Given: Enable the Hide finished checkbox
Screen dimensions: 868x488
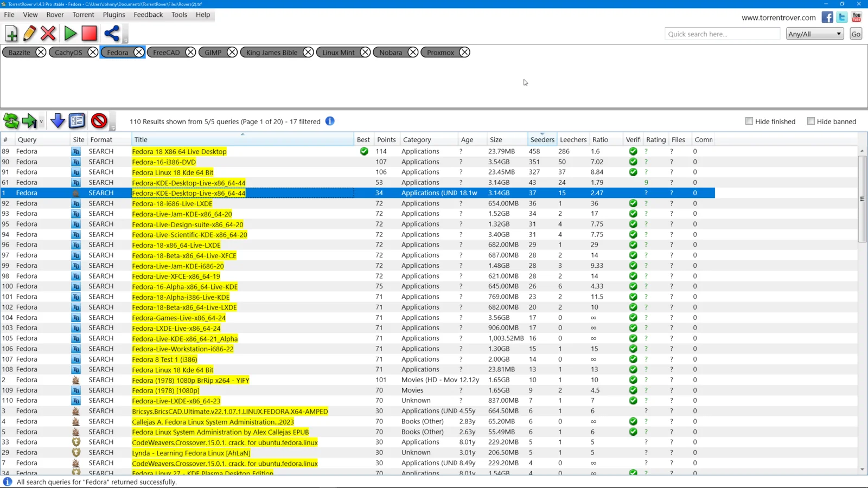Looking at the screenshot, I should (x=749, y=121).
